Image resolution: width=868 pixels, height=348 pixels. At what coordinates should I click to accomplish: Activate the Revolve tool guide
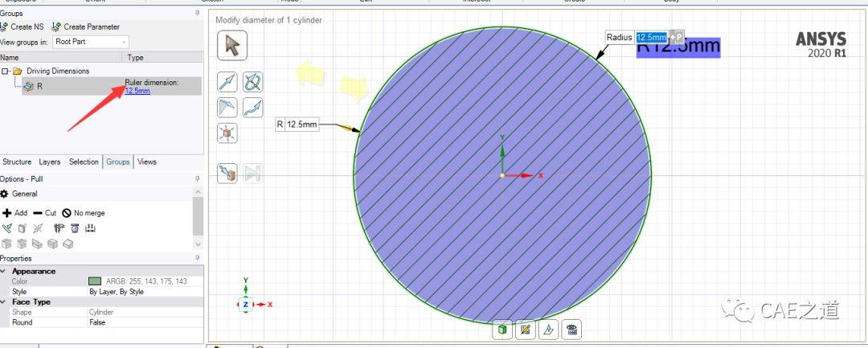click(252, 82)
